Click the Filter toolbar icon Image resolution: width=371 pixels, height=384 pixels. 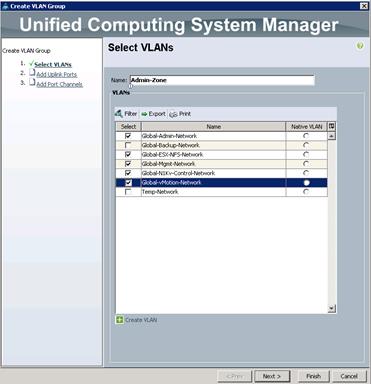(119, 114)
